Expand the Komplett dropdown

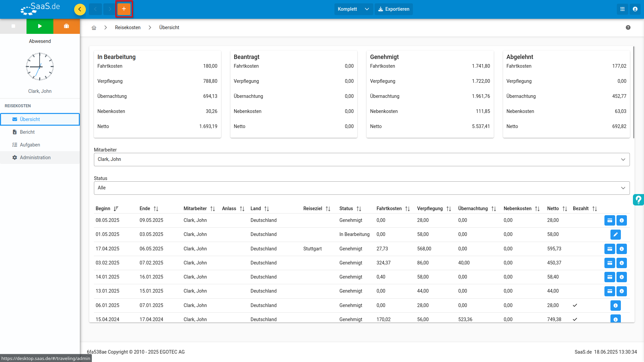tap(353, 9)
